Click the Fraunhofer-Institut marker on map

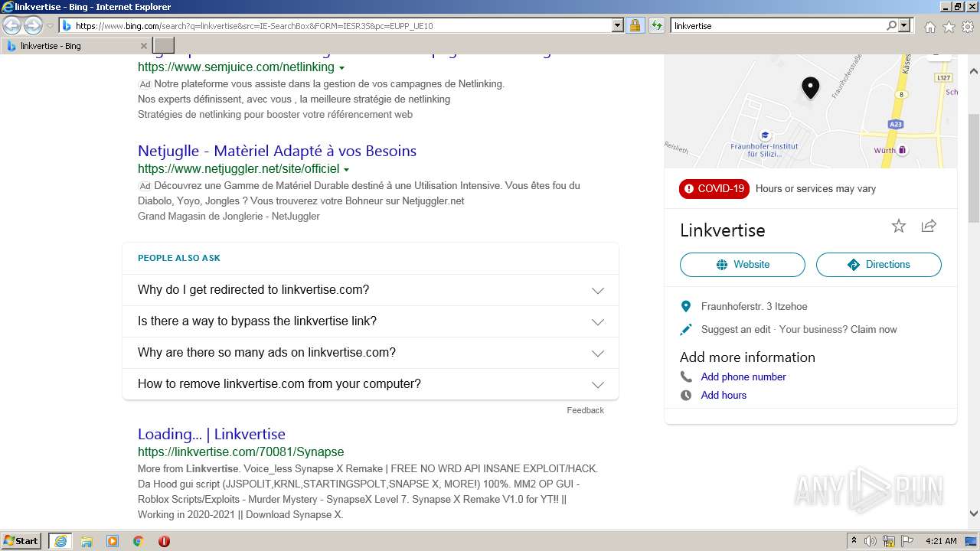765,135
